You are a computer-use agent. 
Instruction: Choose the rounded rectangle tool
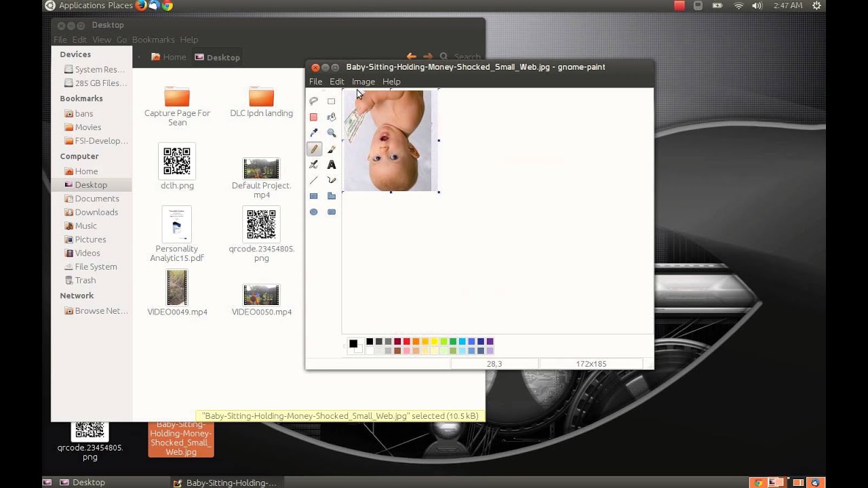click(331, 212)
